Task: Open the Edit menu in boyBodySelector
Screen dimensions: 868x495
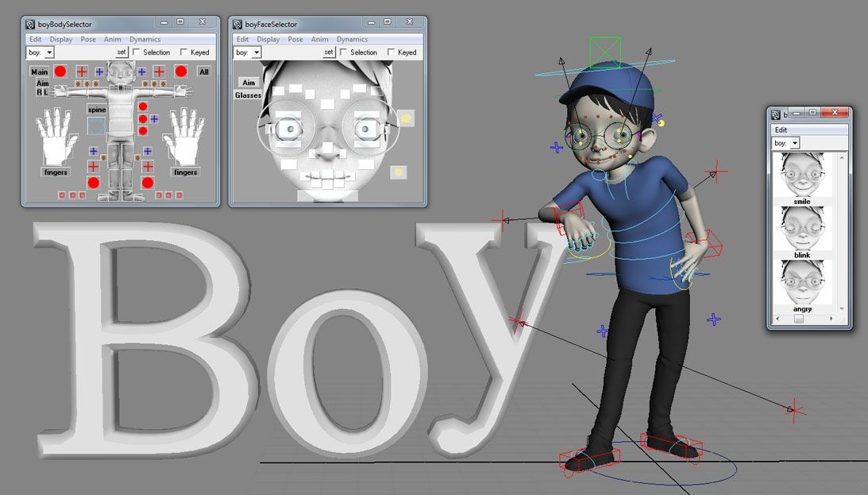Action: point(36,39)
